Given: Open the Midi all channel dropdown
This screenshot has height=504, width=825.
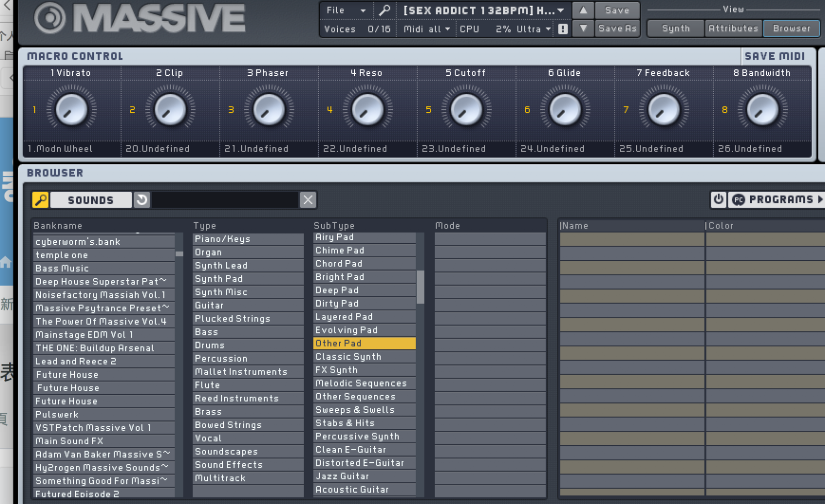Looking at the screenshot, I should tap(426, 29).
